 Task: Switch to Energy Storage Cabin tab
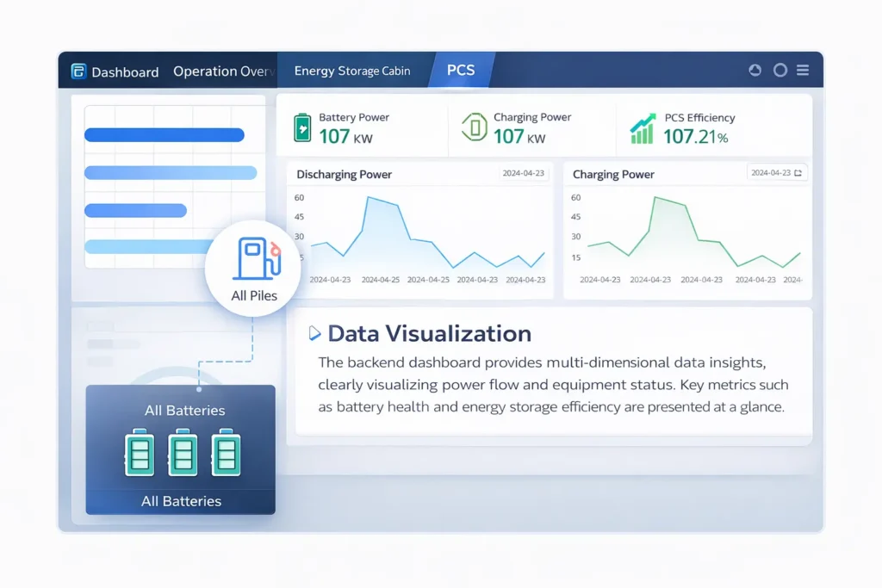click(x=352, y=71)
